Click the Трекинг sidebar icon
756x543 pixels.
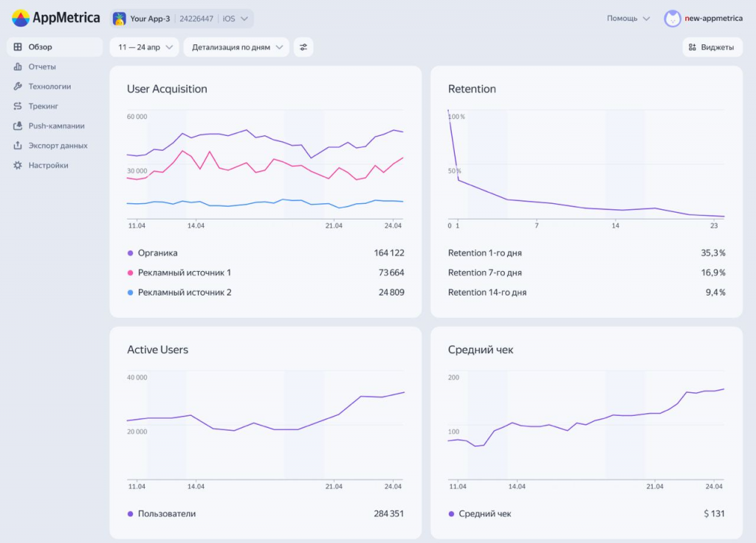pos(17,106)
